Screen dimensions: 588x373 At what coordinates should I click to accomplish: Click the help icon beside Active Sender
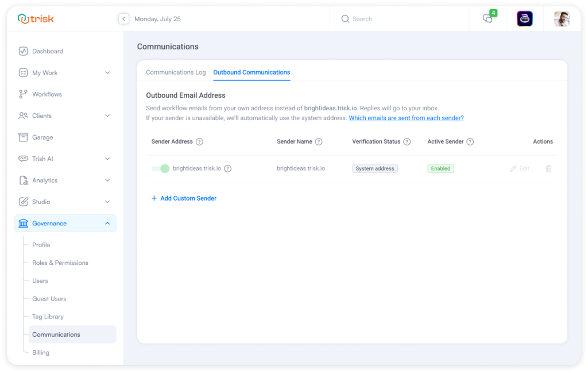(470, 141)
